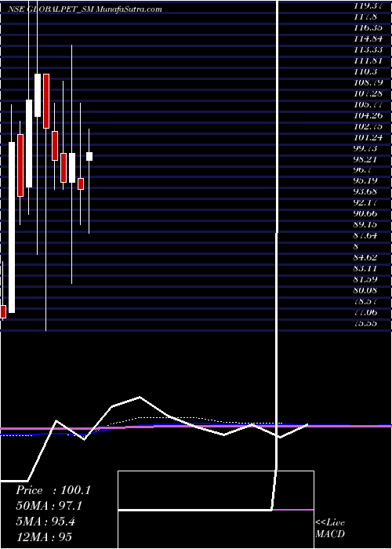The image size is (392, 549).
Task: Select the 114.84 price level label
Action: [x=367, y=38]
